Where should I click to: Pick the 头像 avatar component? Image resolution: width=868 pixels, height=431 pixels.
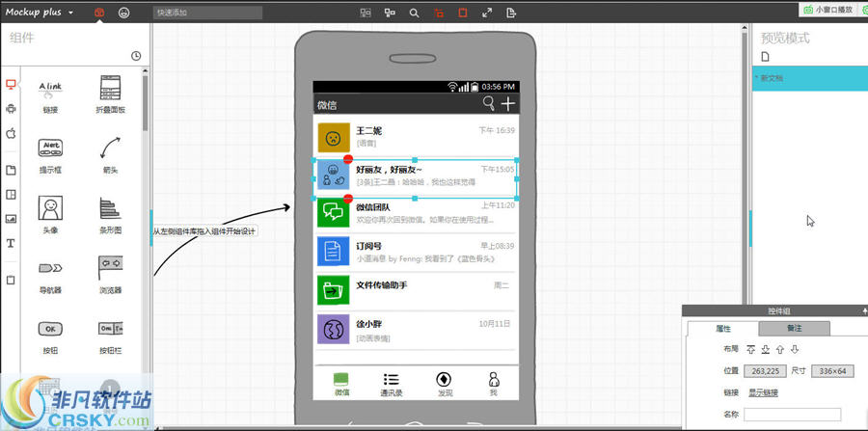click(x=50, y=215)
